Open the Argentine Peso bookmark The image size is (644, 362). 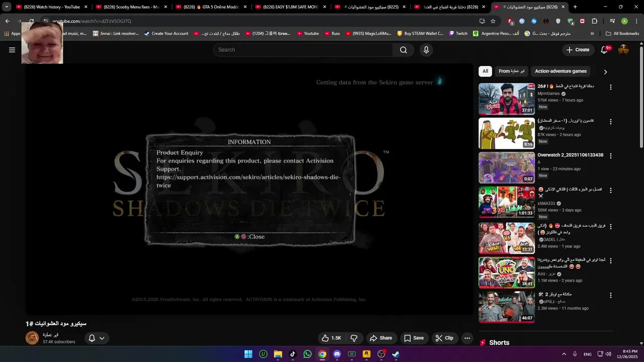pos(496,34)
